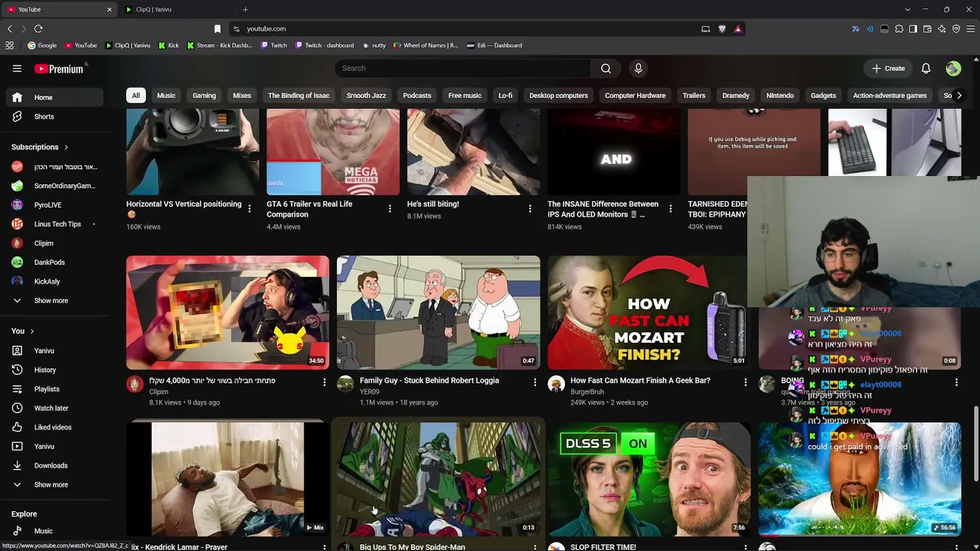Screen dimensions: 980x551
Task: View site information for youtube.com
Action: 236,29
